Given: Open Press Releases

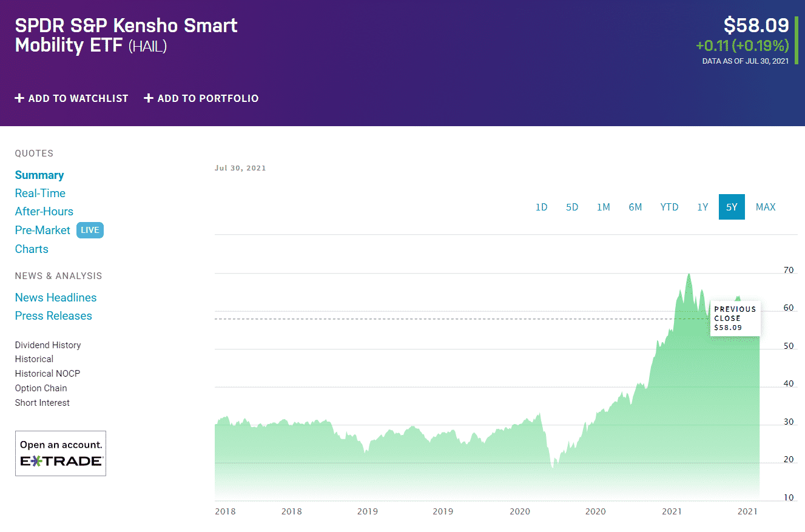Looking at the screenshot, I should pyautogui.click(x=53, y=315).
